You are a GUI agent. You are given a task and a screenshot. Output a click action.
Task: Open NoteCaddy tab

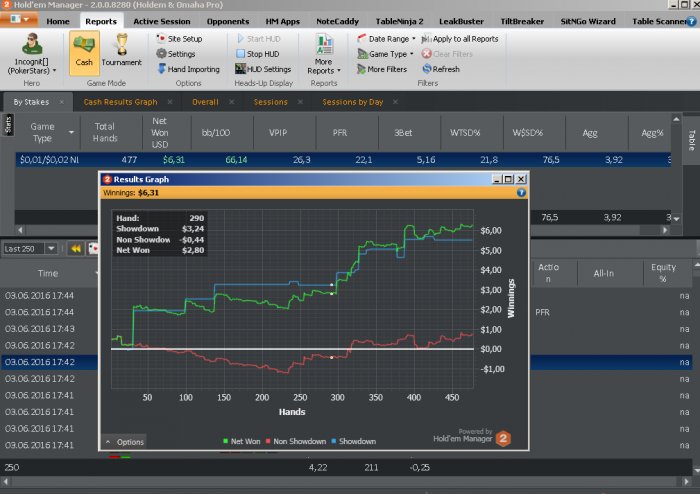338,21
